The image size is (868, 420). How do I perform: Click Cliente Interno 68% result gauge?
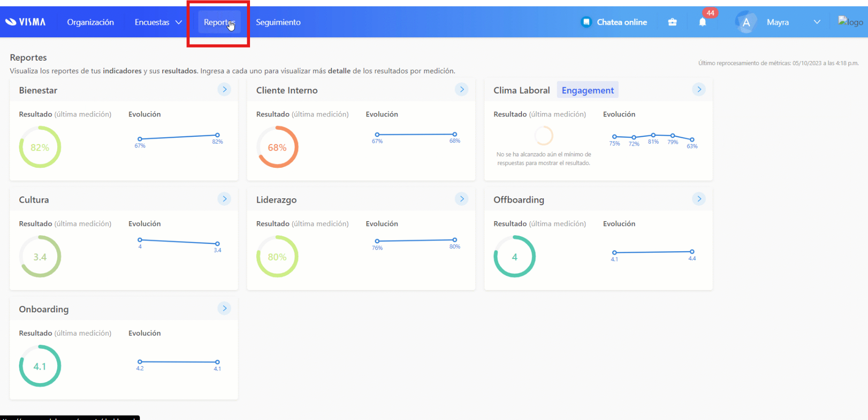point(277,147)
